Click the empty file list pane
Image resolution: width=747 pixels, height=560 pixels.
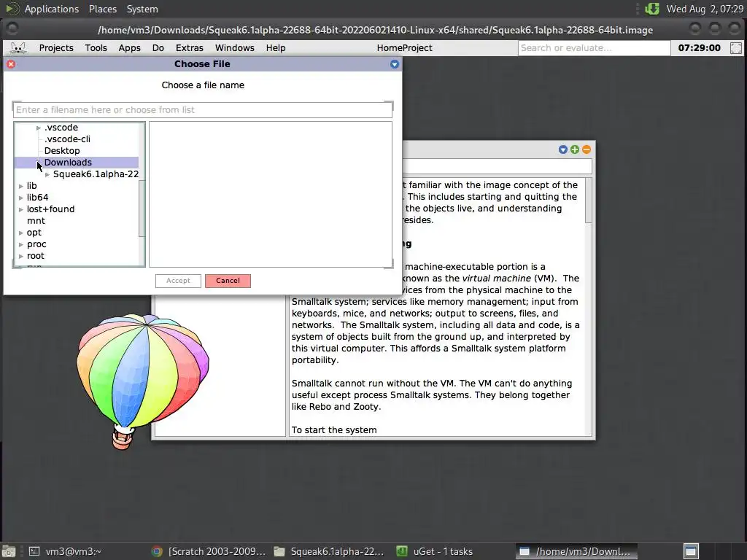[271, 194]
